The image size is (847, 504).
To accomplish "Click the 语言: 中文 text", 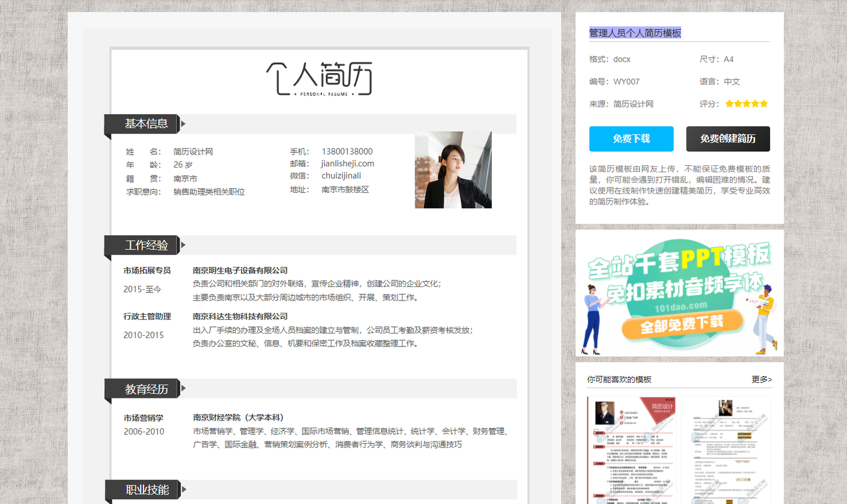I will point(720,82).
